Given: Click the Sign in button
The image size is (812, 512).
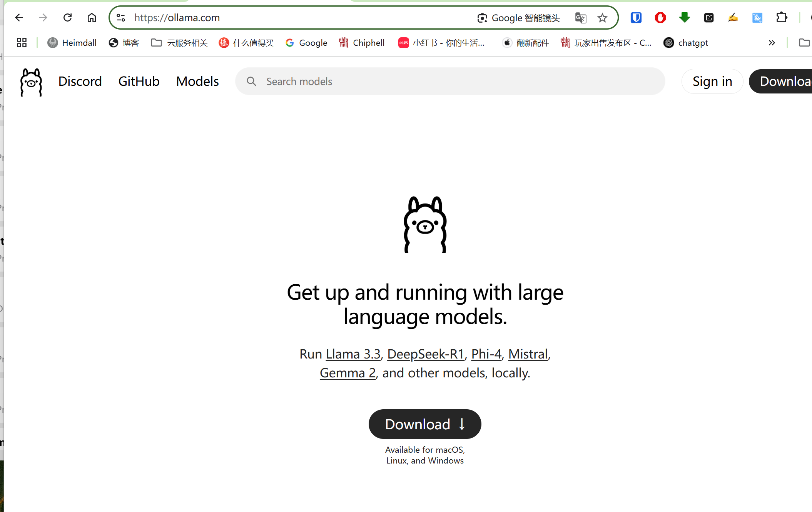Looking at the screenshot, I should click(712, 81).
